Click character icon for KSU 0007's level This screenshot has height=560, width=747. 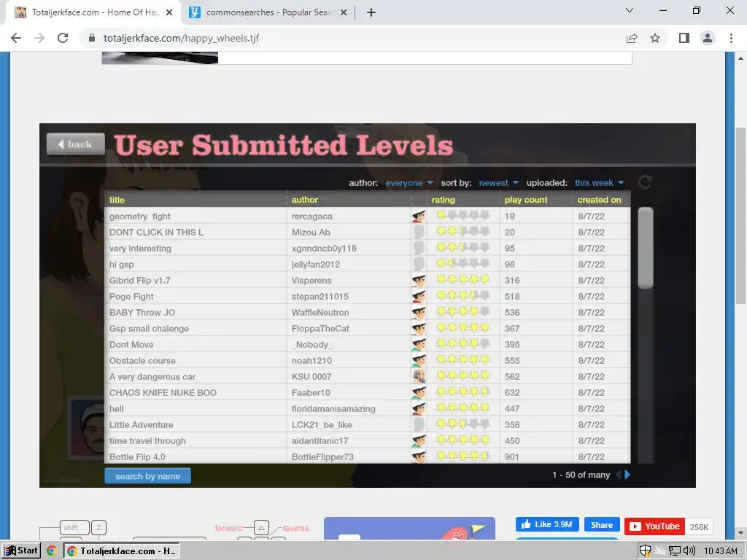coord(419,377)
